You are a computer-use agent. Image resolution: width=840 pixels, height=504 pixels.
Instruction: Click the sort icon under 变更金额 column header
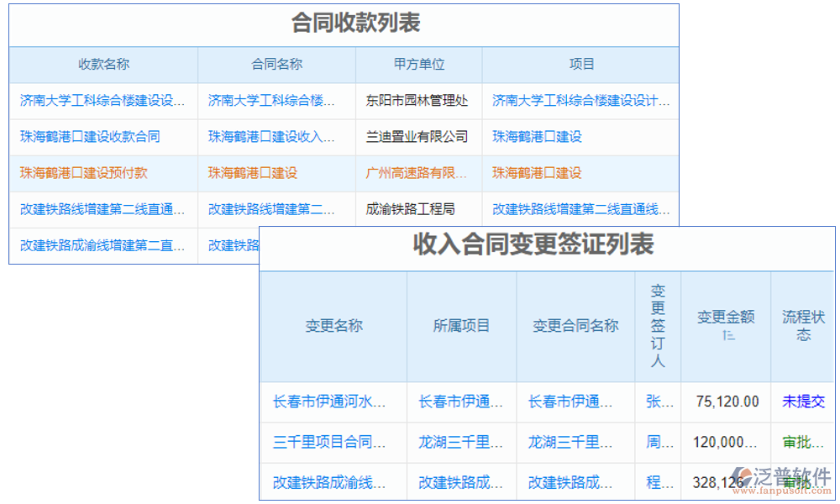727,333
